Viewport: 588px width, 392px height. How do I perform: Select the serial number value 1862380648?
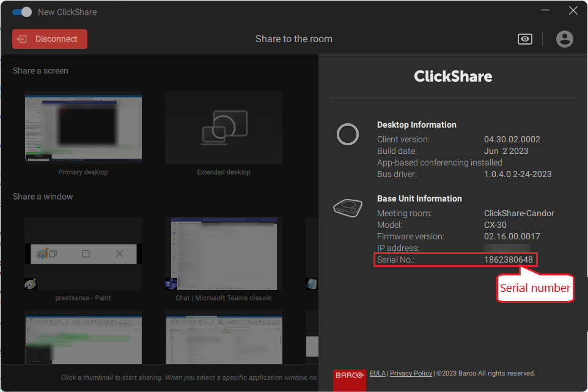pos(508,260)
